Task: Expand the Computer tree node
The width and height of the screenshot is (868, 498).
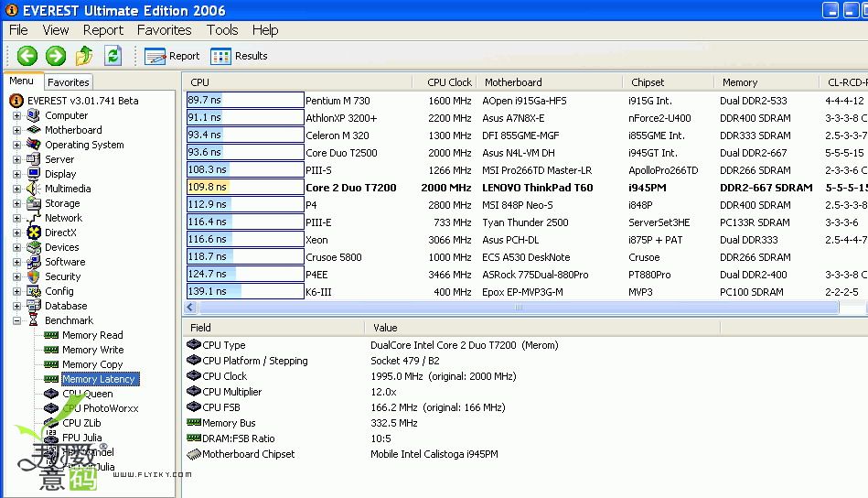Action: click(16, 115)
